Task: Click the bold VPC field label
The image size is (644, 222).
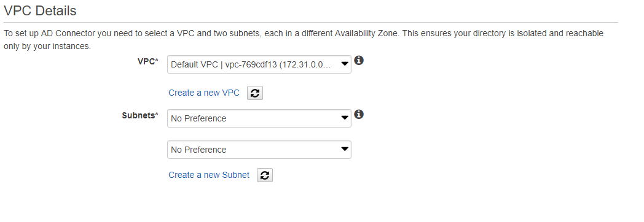Action: pyautogui.click(x=146, y=61)
